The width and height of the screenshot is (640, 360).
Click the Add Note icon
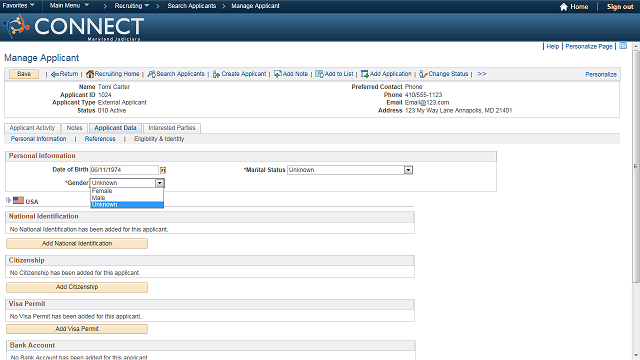point(278,74)
